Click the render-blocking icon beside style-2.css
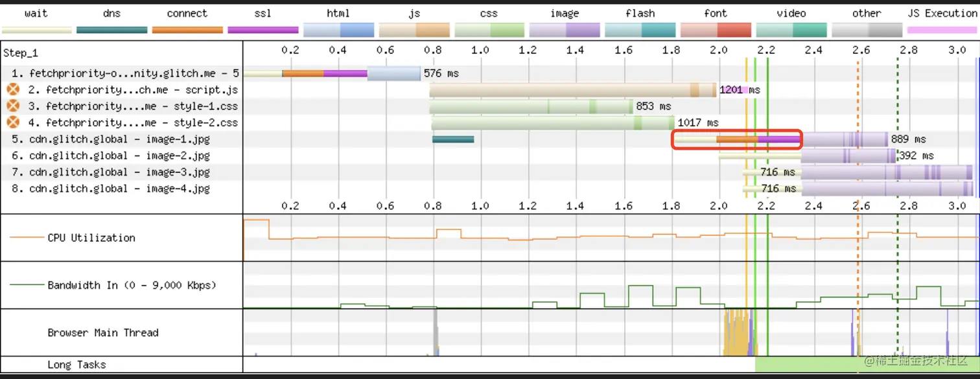Viewport: 980px width, 379px height. point(13,122)
